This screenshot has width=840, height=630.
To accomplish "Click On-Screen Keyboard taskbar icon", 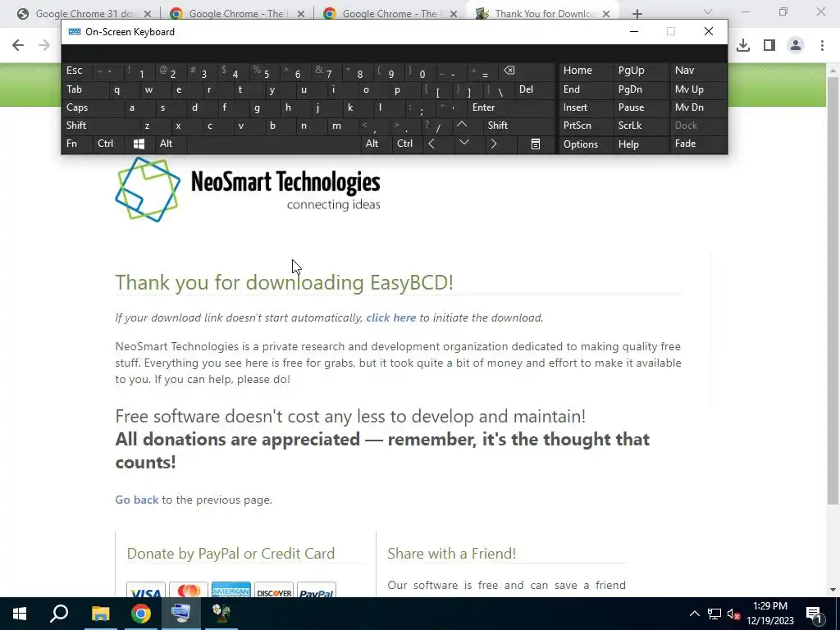I will tap(181, 614).
